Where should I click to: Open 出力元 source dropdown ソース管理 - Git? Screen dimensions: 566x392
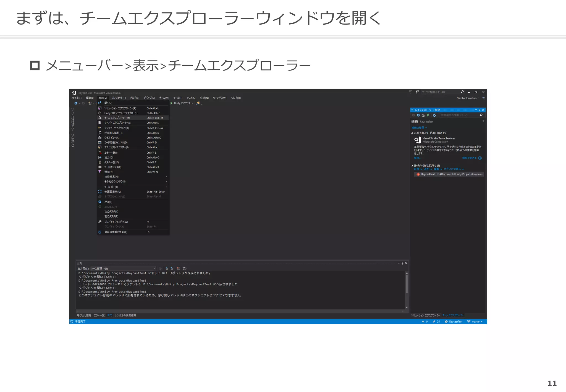click(123, 269)
